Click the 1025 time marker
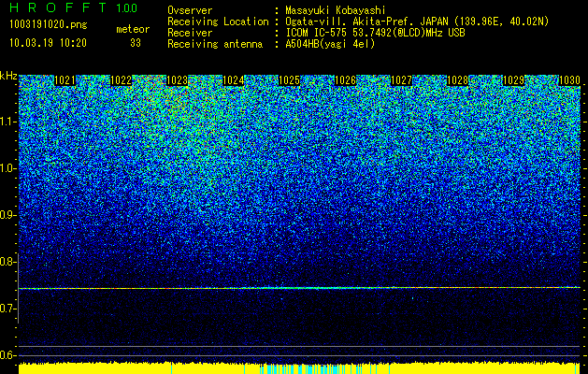This screenshot has height=374, width=588. pos(289,80)
